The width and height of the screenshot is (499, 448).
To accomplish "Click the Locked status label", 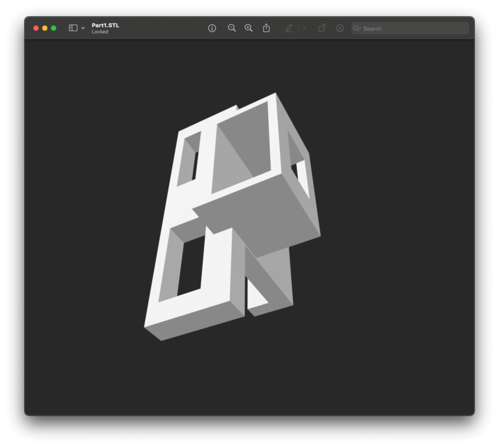I will click(100, 32).
